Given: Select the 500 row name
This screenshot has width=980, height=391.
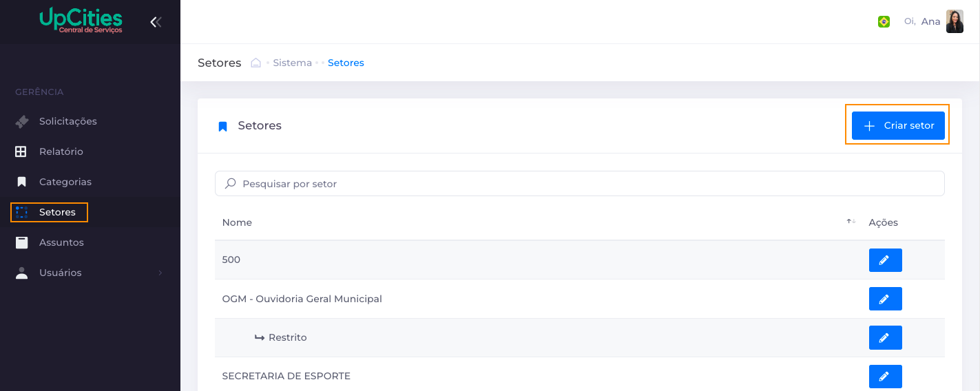Looking at the screenshot, I should point(231,260).
